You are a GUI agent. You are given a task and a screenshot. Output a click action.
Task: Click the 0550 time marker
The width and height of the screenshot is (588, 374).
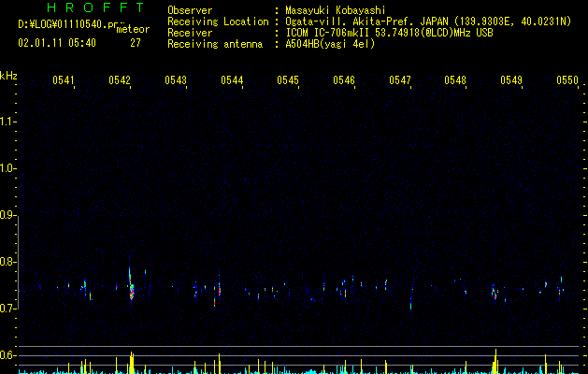coord(567,79)
